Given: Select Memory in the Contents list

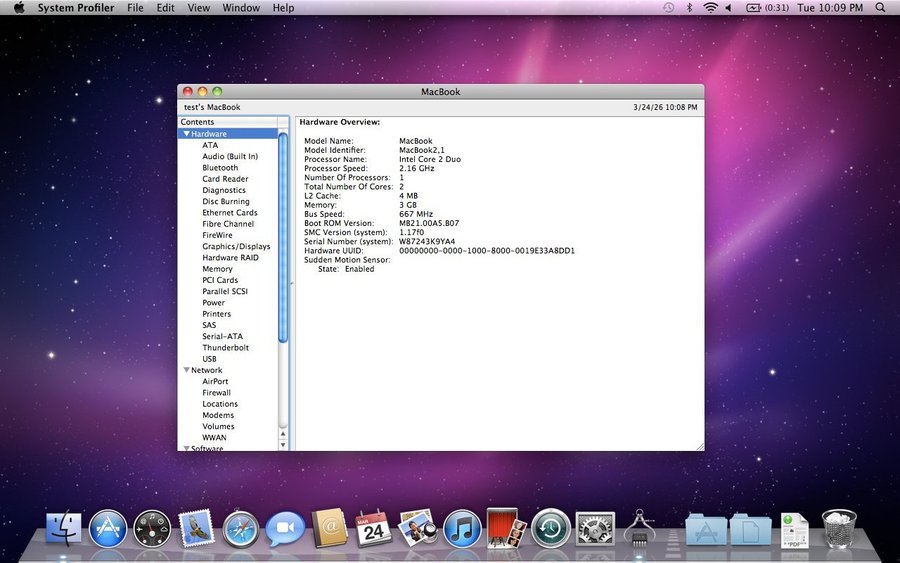Looking at the screenshot, I should coord(218,269).
